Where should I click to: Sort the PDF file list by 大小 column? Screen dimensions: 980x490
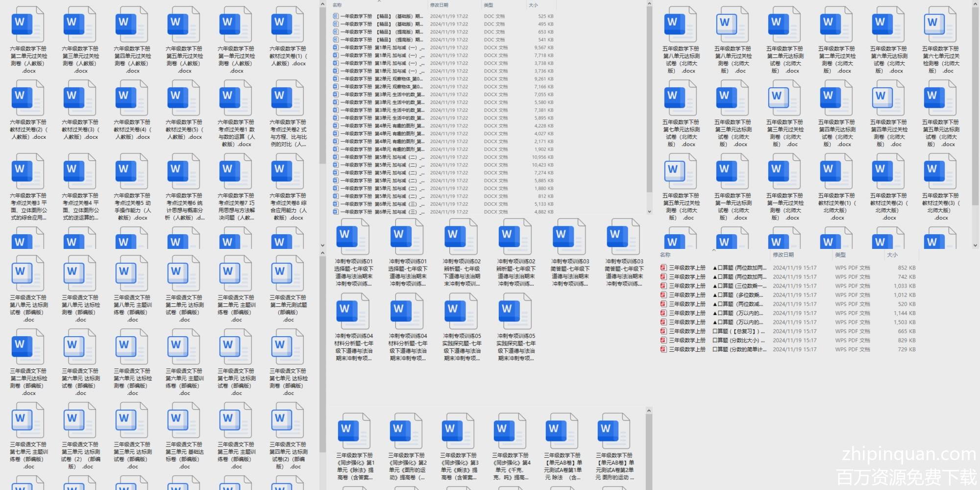pyautogui.click(x=892, y=255)
